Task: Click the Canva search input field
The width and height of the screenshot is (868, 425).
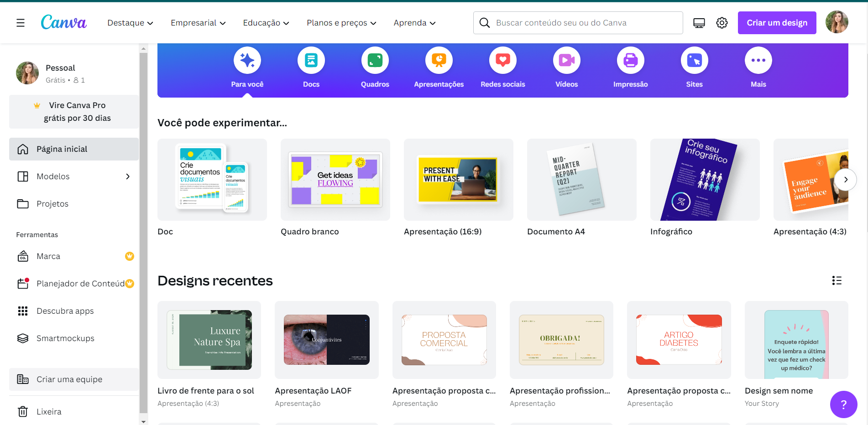Action: coord(584,23)
